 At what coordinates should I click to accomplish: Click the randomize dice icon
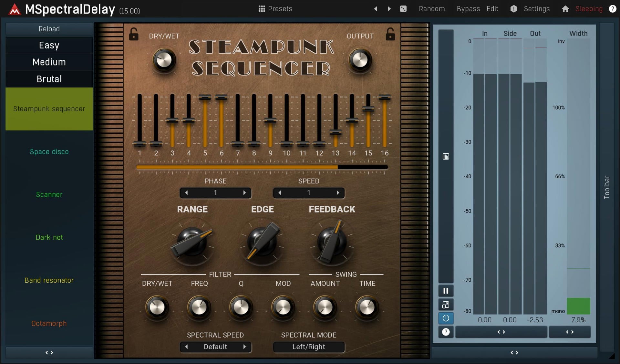tap(403, 9)
